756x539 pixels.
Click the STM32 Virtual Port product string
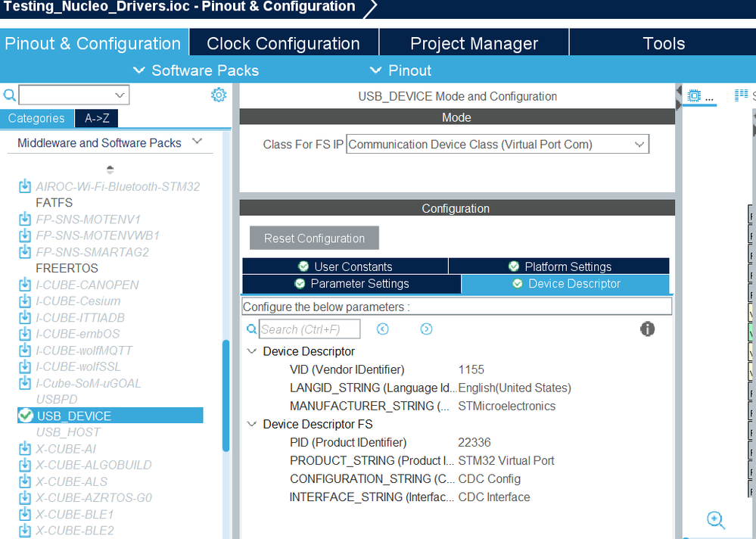(506, 461)
